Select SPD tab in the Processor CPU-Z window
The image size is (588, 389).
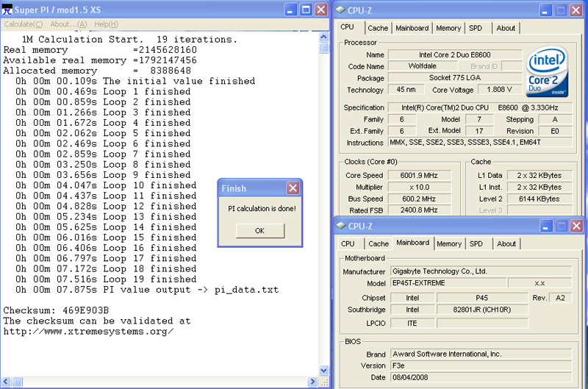tap(476, 28)
